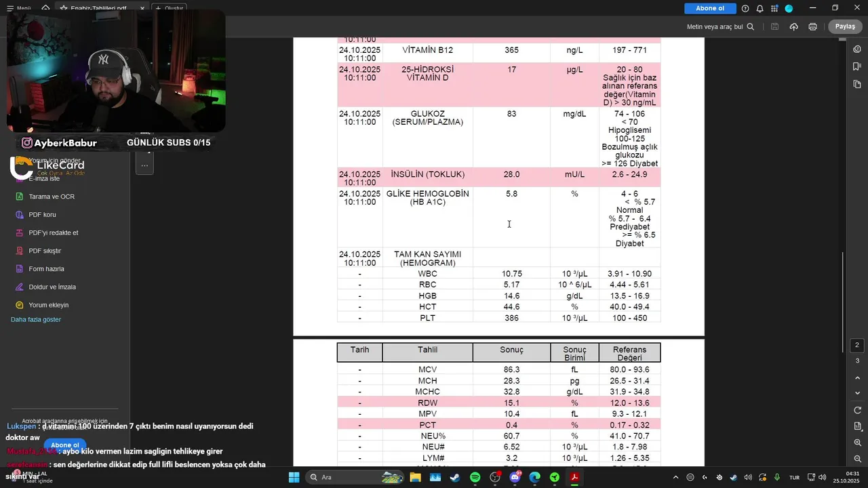Viewport: 868px width, 488px height.
Task: Click the TUR language indicator
Action: [795, 477]
